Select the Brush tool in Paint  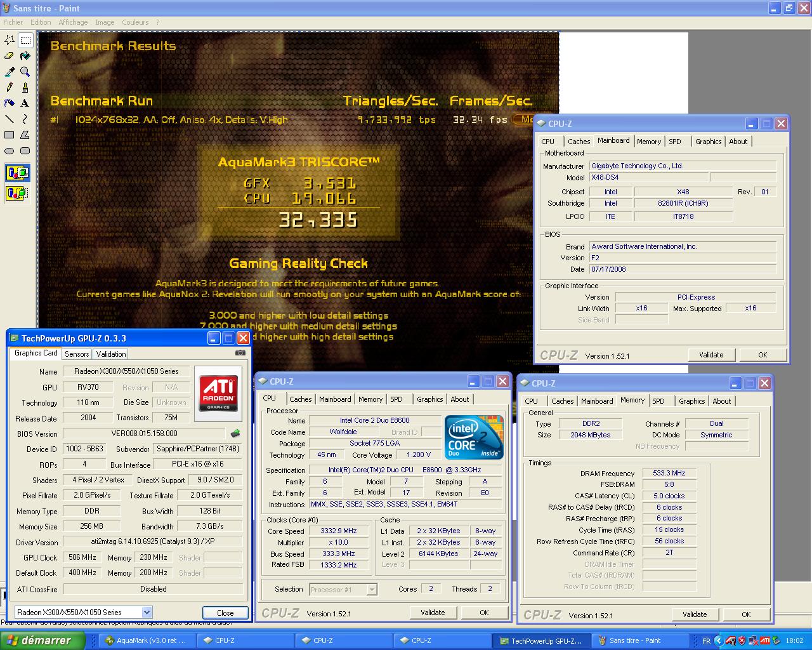coord(25,88)
